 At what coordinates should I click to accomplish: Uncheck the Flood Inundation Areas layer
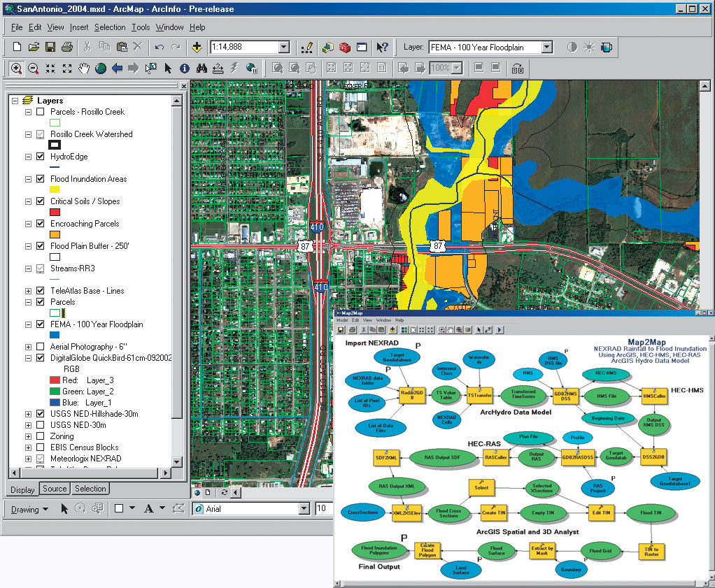pyautogui.click(x=41, y=179)
